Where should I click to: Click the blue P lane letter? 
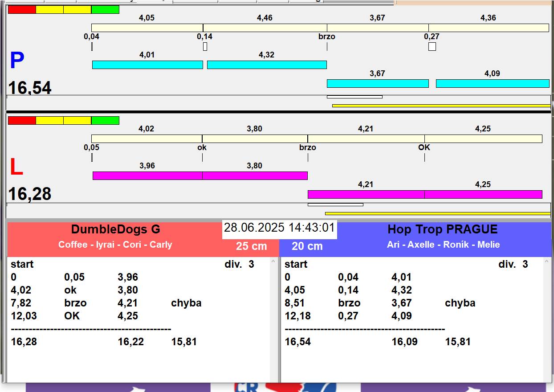point(17,61)
